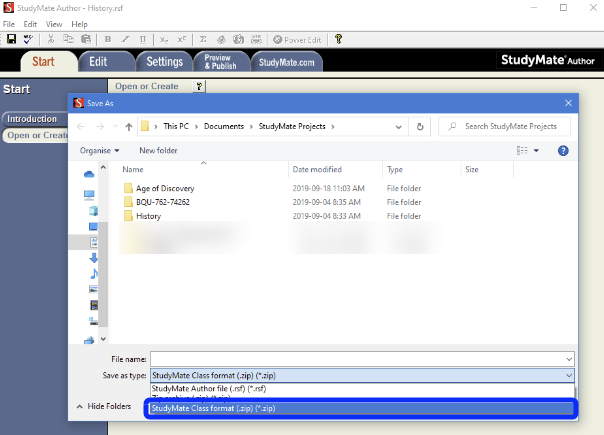Select 3D Objects cube icon in the navigation pane
Image resolution: width=604 pixels, height=435 pixels.
[x=93, y=210]
